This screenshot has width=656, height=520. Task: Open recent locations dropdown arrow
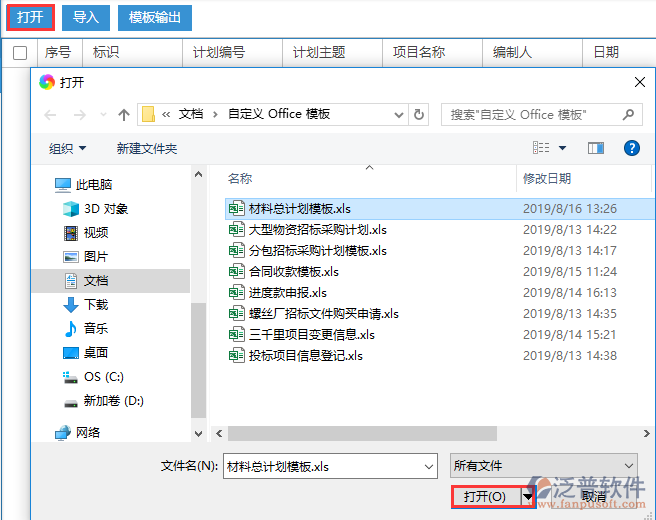tap(103, 115)
